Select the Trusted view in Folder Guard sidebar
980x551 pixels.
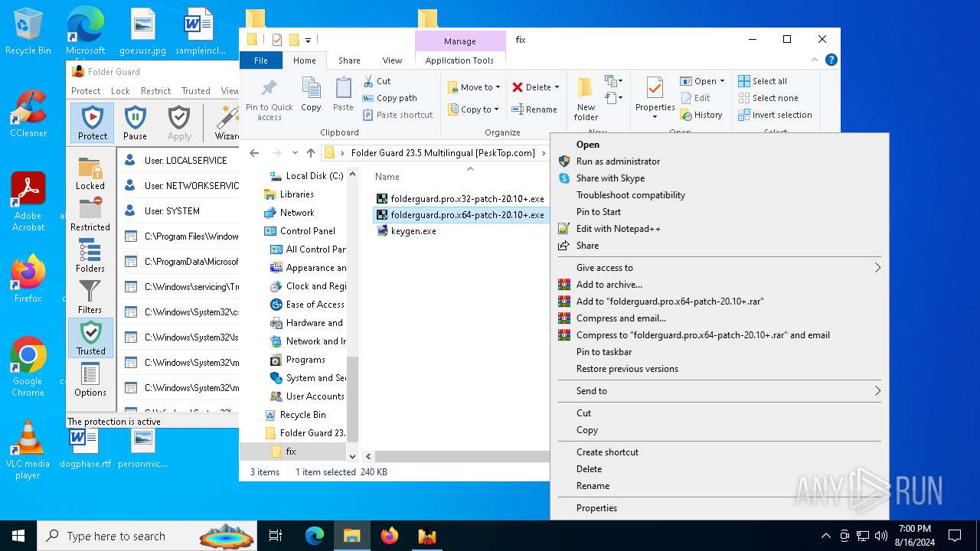coord(90,338)
